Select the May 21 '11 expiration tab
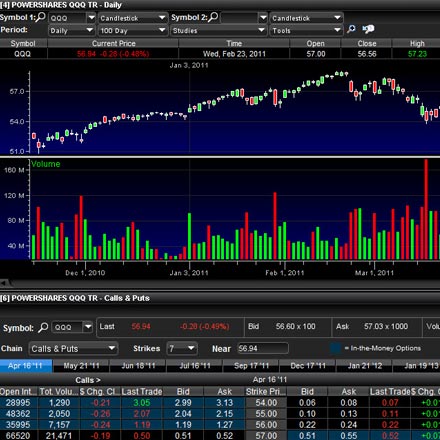This screenshot has height=440, width=440. [x=81, y=366]
